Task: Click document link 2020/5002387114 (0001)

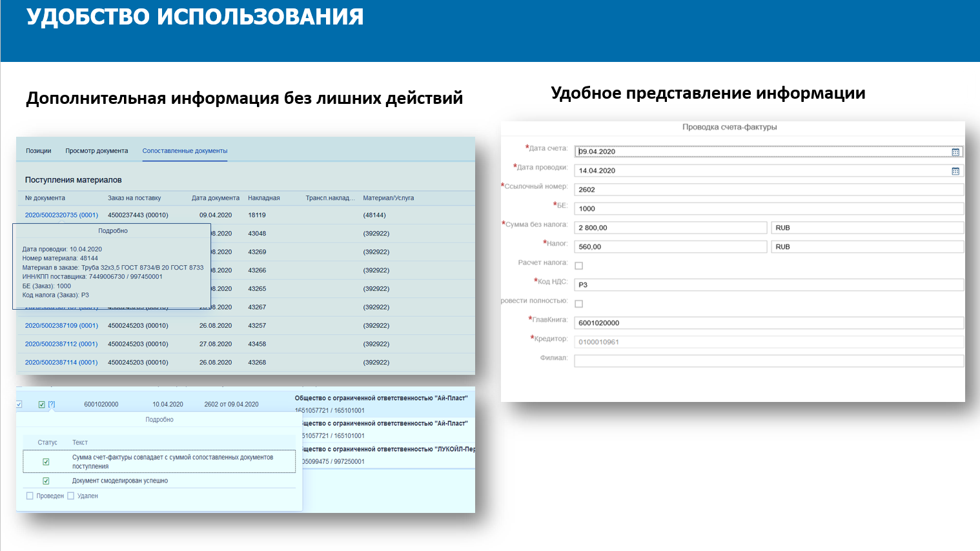Action: [x=61, y=363]
